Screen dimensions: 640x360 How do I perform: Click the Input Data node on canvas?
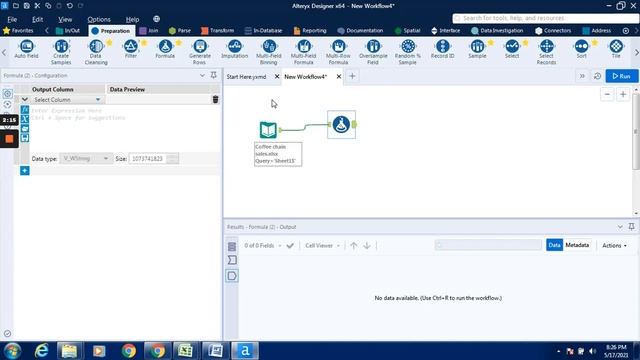268,130
